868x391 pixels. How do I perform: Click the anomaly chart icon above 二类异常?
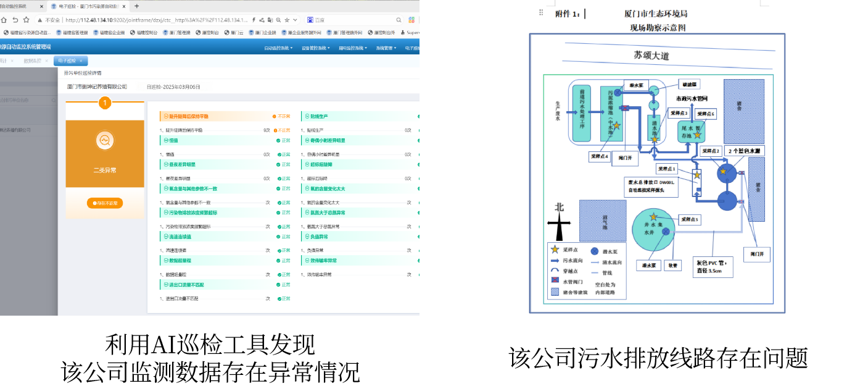(x=105, y=141)
